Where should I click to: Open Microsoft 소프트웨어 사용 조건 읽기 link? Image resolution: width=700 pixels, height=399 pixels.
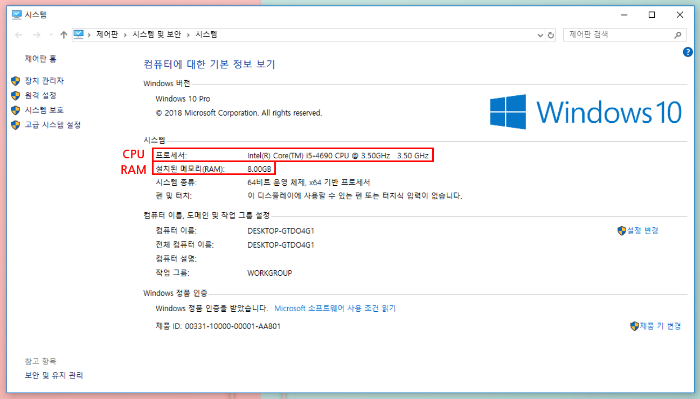335,308
